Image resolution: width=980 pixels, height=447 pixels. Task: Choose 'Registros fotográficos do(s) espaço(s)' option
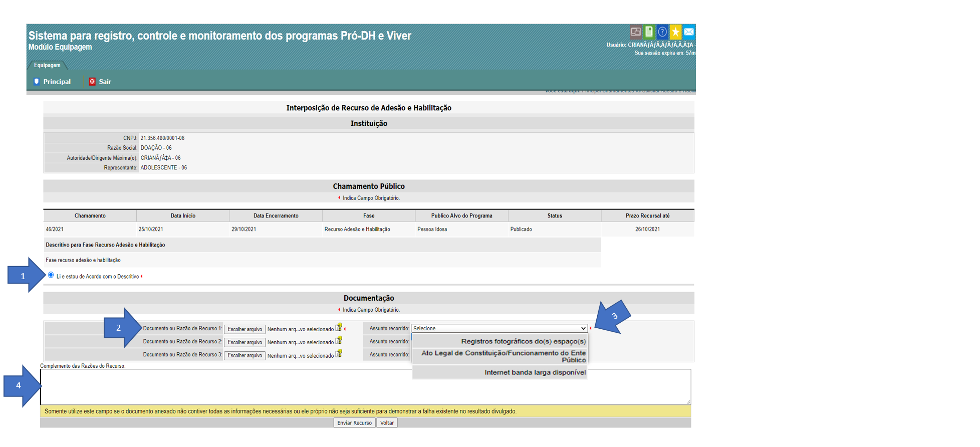click(523, 341)
